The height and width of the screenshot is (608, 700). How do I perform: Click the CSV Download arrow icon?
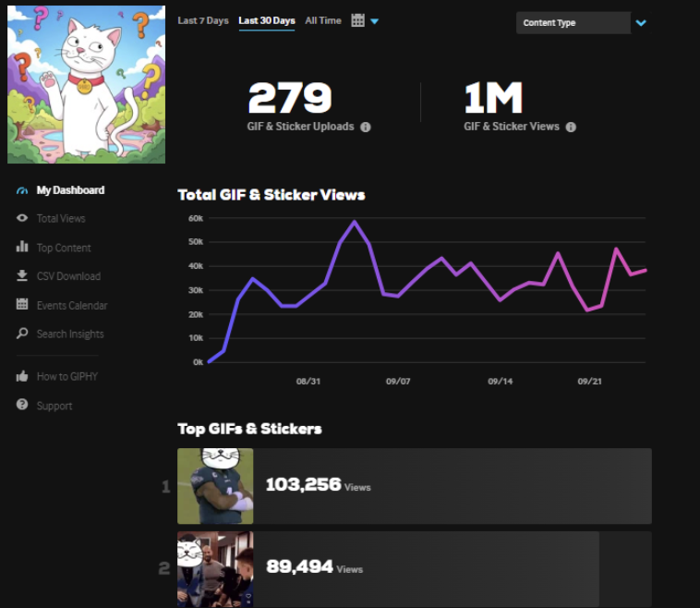point(22,275)
